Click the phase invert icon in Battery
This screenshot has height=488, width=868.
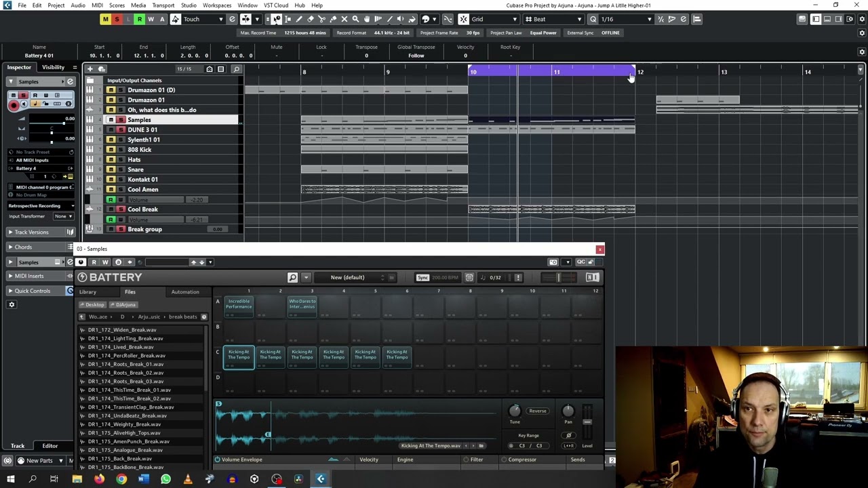pos(569,435)
